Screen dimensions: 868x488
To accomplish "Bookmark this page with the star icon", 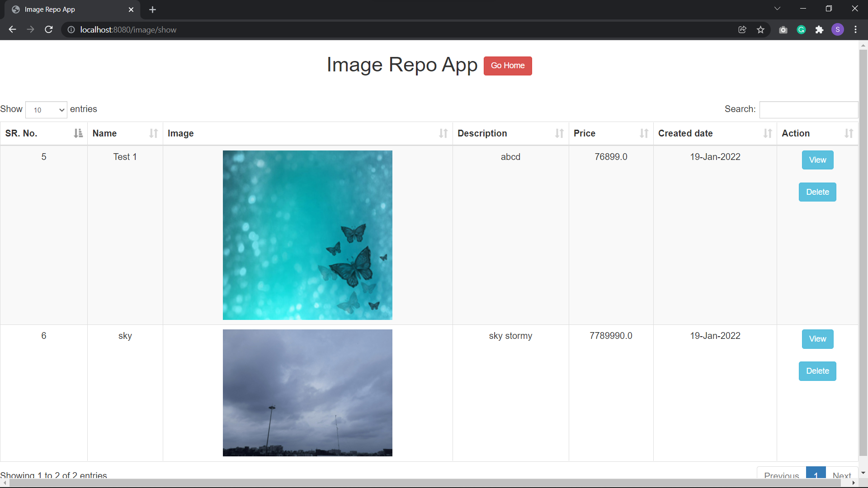I will click(760, 30).
